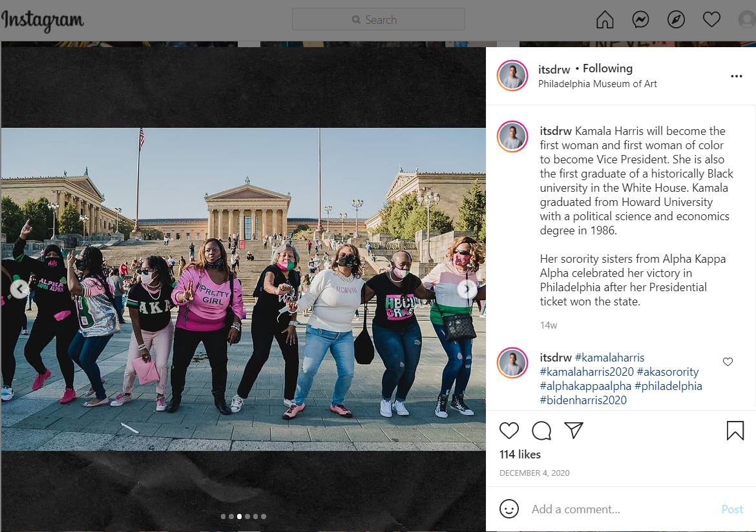
Task: Click the comment speech bubble icon
Action: tap(541, 431)
